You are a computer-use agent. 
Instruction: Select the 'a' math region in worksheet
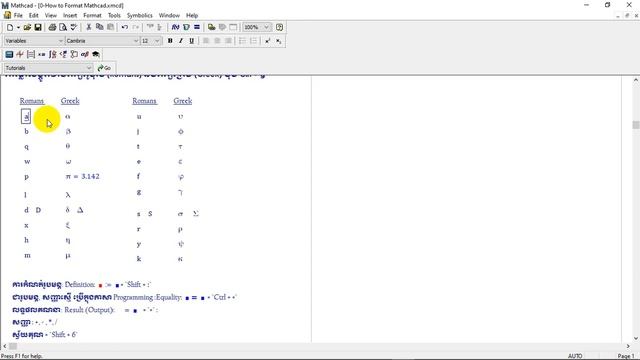(26, 117)
